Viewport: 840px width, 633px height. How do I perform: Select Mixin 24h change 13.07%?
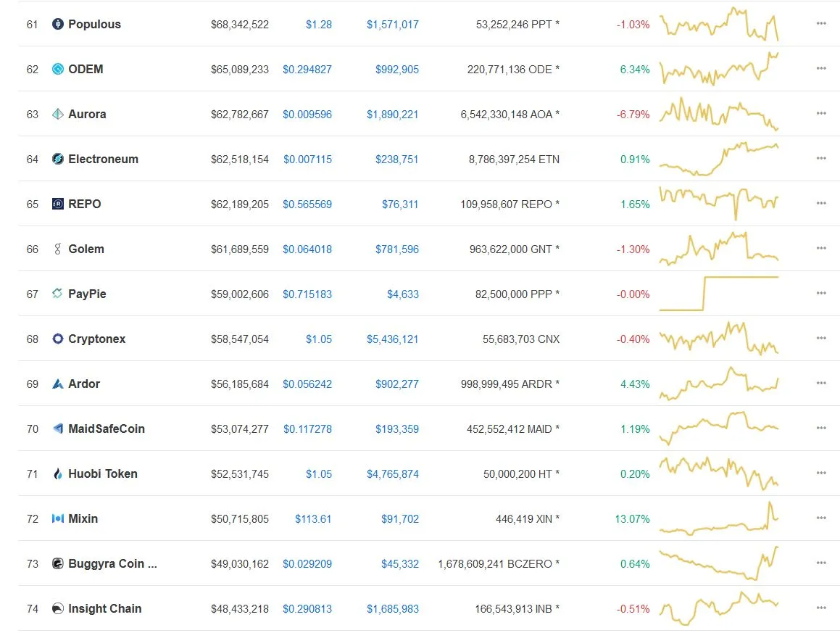pos(632,519)
